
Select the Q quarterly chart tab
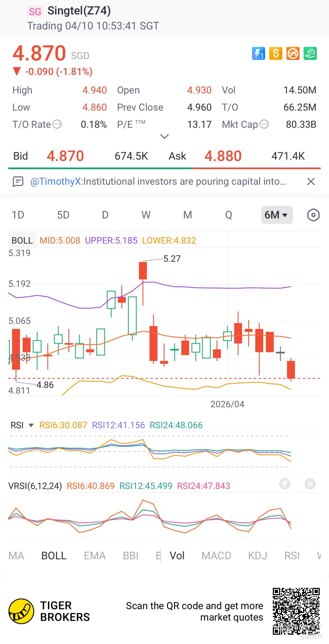229,215
